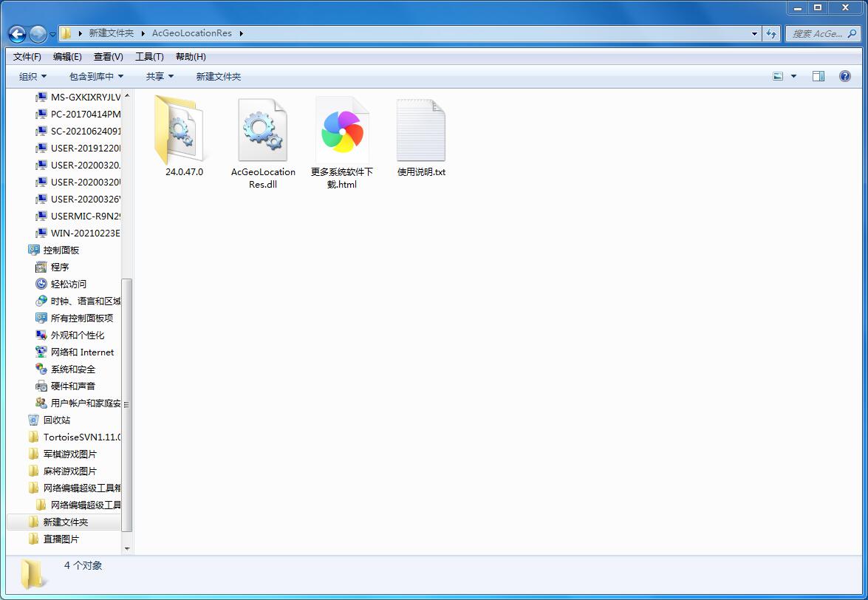Expand the 组织 dropdown
The image size is (868, 600).
[x=33, y=76]
